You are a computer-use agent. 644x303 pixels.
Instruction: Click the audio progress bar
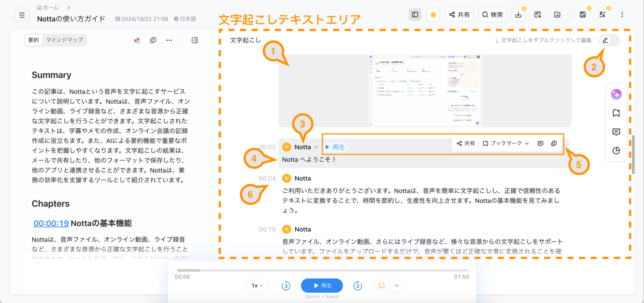[322, 270]
